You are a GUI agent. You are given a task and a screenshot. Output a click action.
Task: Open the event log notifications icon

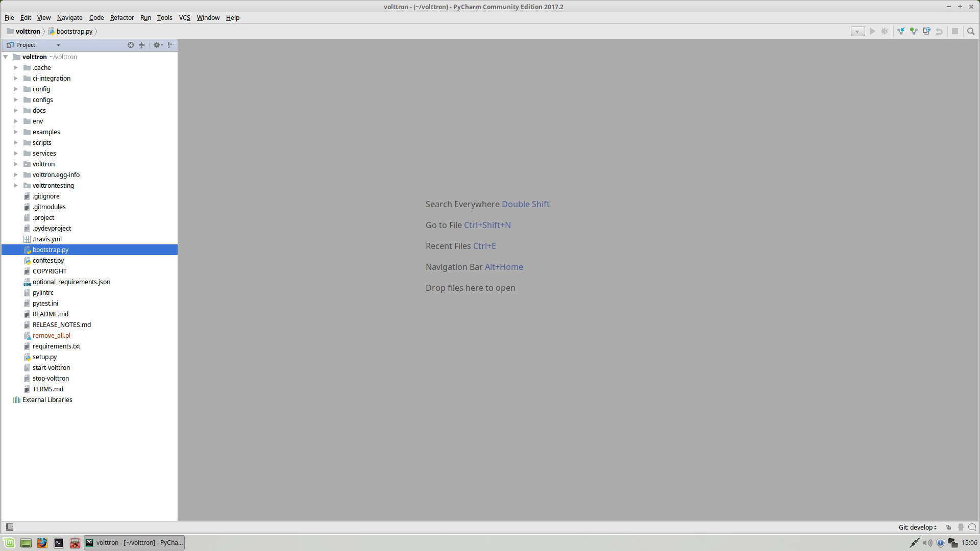pyautogui.click(x=972, y=528)
